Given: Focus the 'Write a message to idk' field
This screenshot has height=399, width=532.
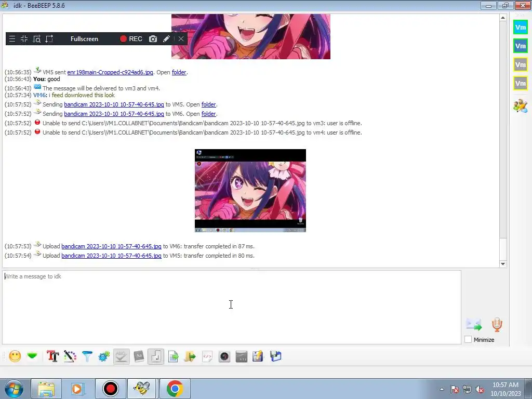Looking at the screenshot, I should click(232, 307).
